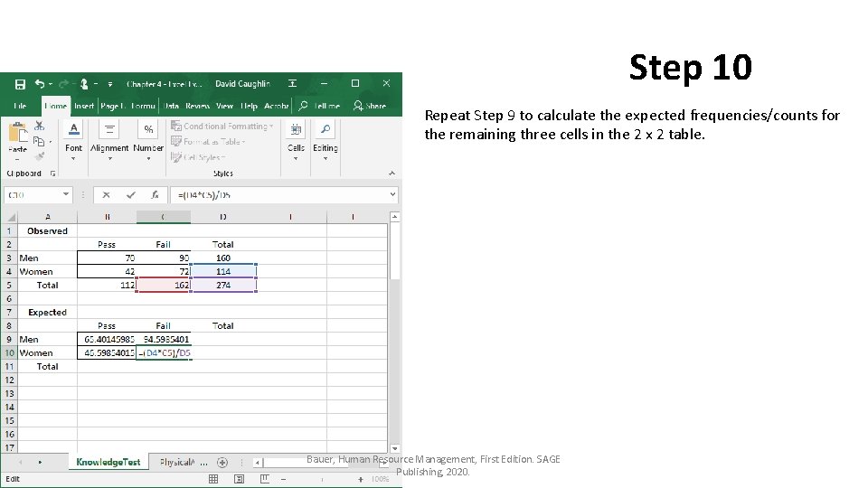Image resolution: width=868 pixels, height=488 pixels.
Task: Open the Clipboard dialog launcher
Action: (53, 174)
